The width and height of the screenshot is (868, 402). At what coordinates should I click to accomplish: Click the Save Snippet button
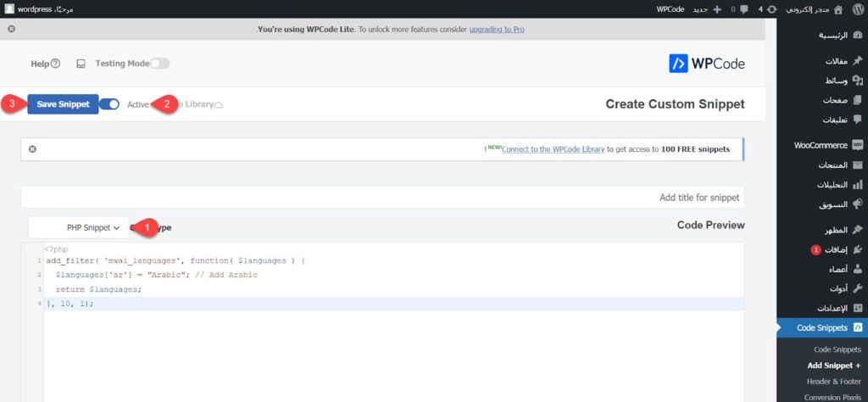(x=63, y=104)
